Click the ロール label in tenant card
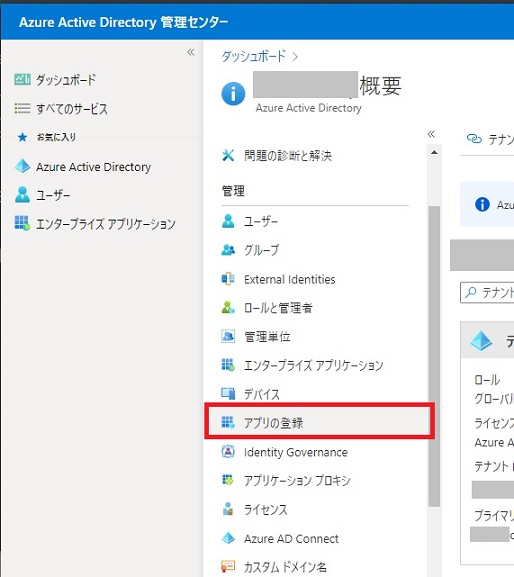This screenshot has height=577, width=514. [x=487, y=380]
